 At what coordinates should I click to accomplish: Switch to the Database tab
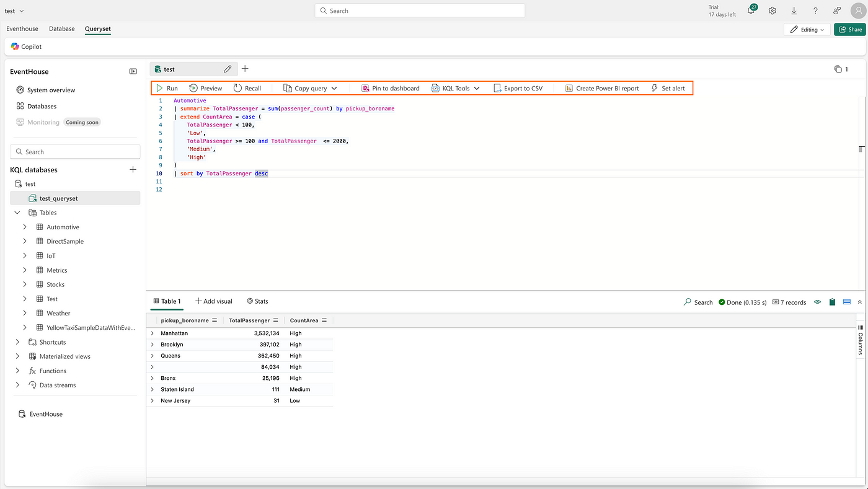tap(62, 29)
